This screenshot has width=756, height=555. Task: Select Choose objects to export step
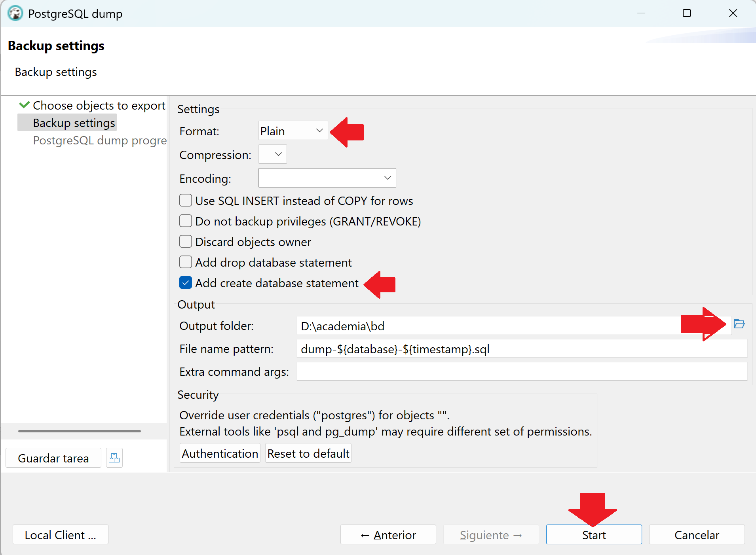tap(99, 105)
